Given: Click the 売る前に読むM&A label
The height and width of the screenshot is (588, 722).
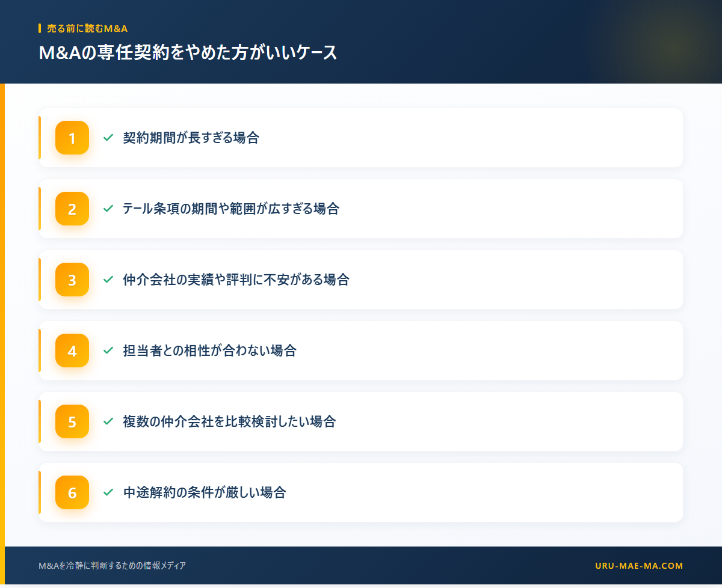Looking at the screenshot, I should tap(87, 28).
